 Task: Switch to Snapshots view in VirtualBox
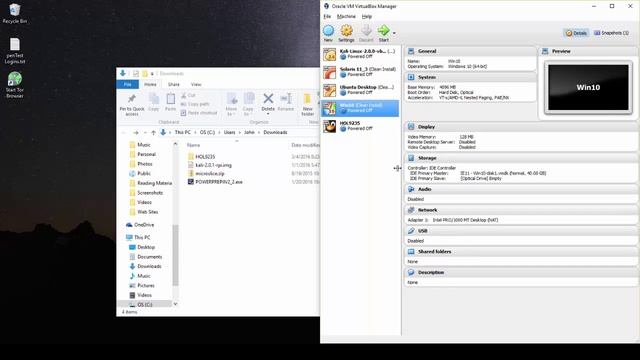click(611, 33)
